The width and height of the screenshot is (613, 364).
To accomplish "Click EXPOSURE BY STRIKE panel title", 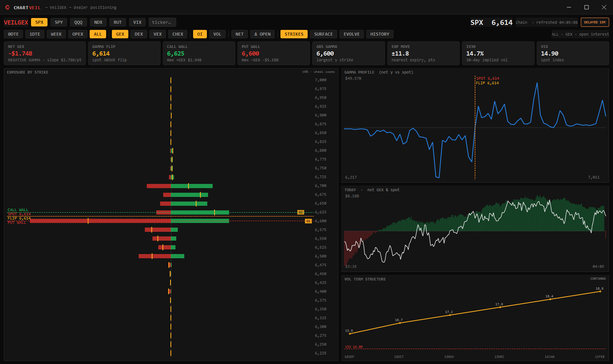I will [x=28, y=72].
